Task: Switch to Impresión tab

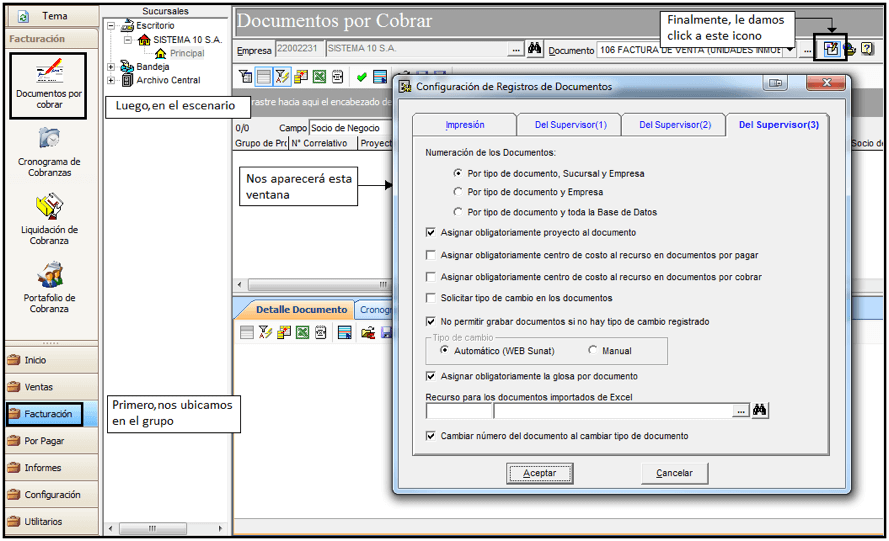Action: click(464, 125)
